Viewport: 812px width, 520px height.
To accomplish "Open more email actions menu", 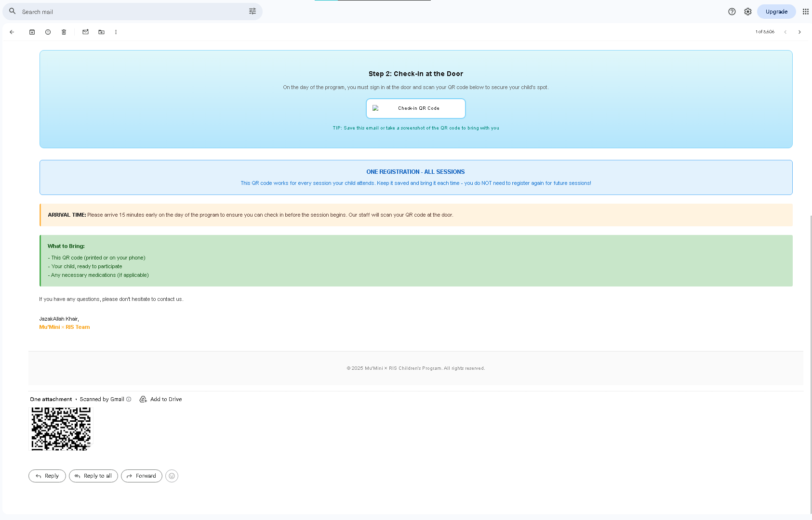I will (116, 32).
